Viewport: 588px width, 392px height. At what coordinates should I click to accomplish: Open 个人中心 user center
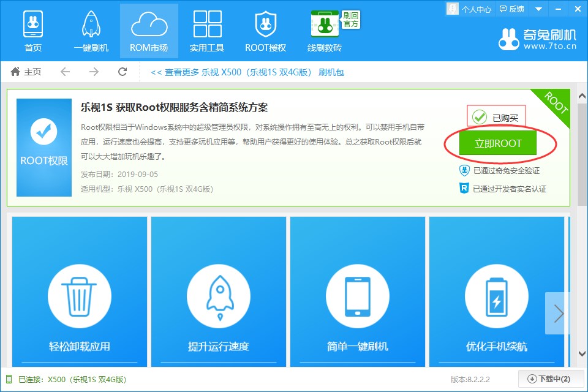[469, 9]
